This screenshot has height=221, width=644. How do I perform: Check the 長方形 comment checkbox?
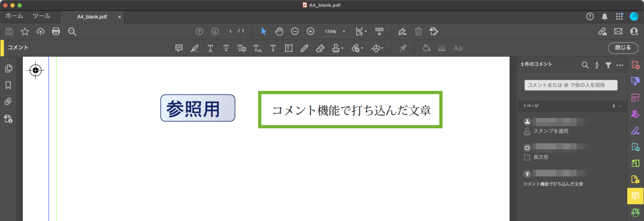[x=527, y=158]
